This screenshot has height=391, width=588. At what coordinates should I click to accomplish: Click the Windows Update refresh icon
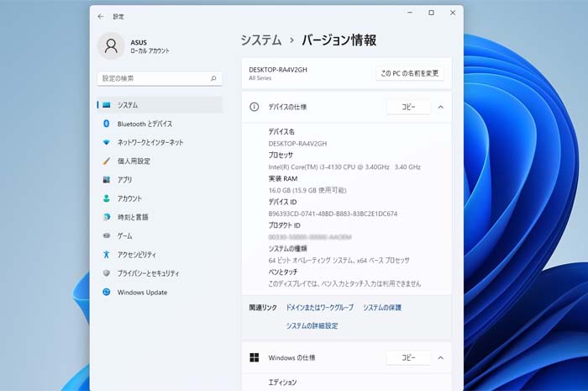click(x=107, y=292)
